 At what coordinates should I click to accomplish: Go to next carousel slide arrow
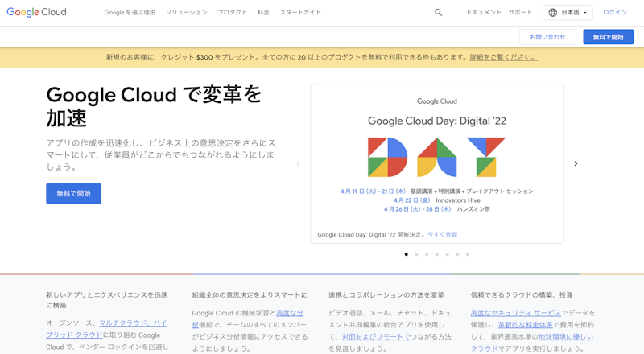(x=576, y=163)
